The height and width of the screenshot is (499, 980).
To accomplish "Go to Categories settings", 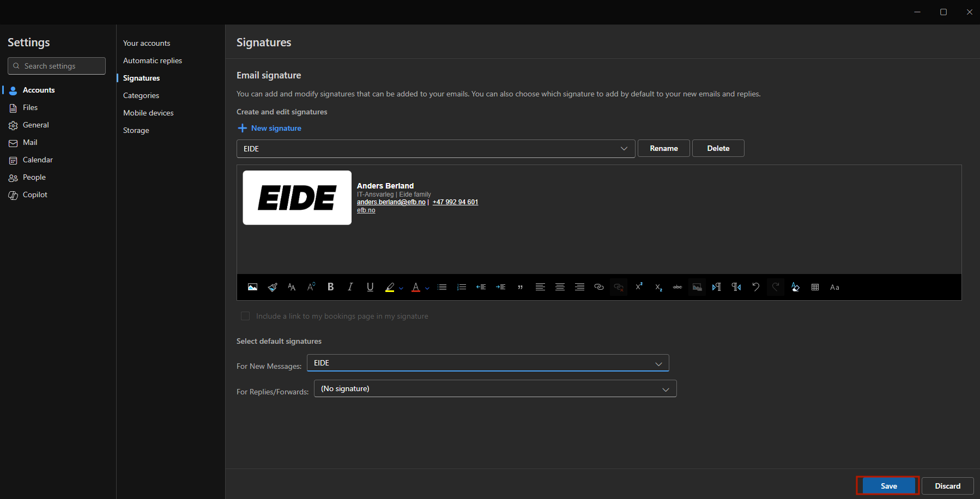I will tap(141, 95).
